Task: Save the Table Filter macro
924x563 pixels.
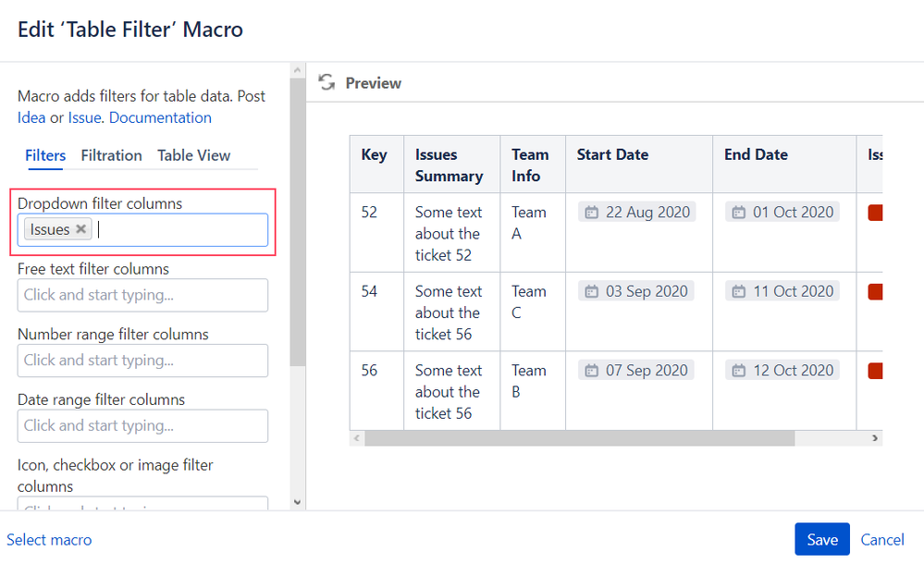Action: click(x=821, y=540)
